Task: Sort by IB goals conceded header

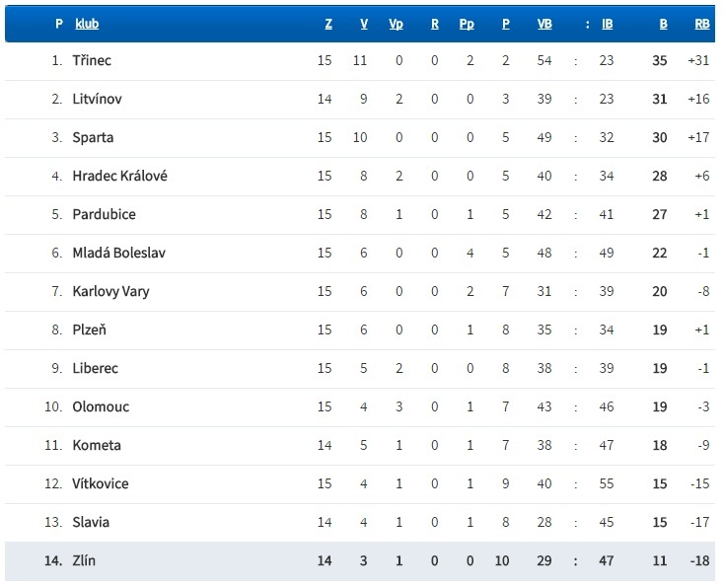Action: point(608,24)
